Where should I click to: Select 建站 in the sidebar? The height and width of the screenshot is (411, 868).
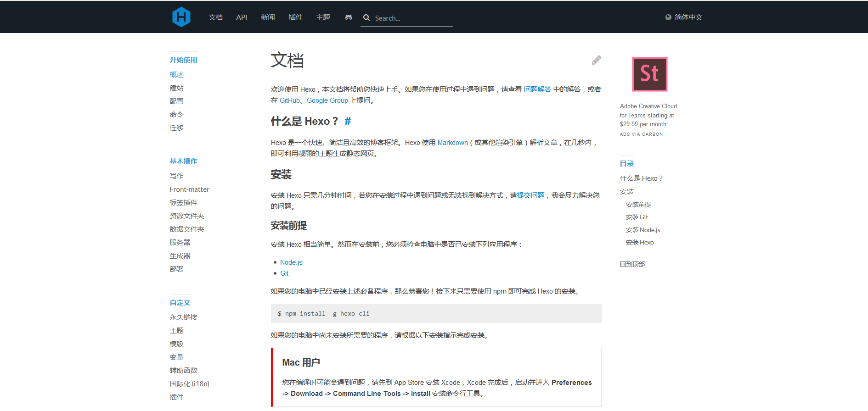176,88
